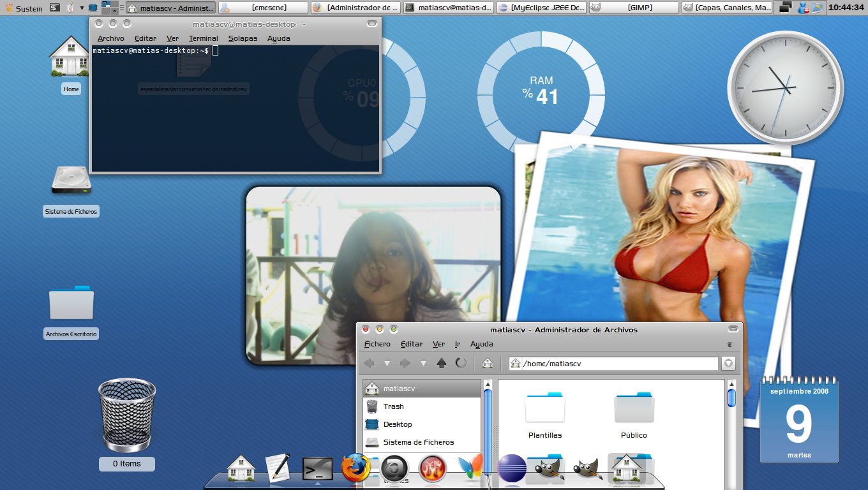The width and height of the screenshot is (868, 490).
Task: Open Ver menu in file manager
Action: [x=438, y=344]
